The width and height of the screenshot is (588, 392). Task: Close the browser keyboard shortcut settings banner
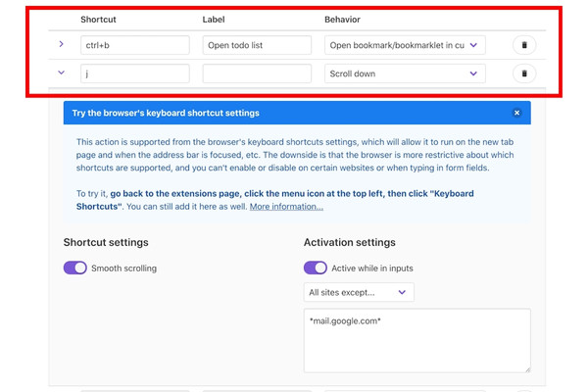516,113
